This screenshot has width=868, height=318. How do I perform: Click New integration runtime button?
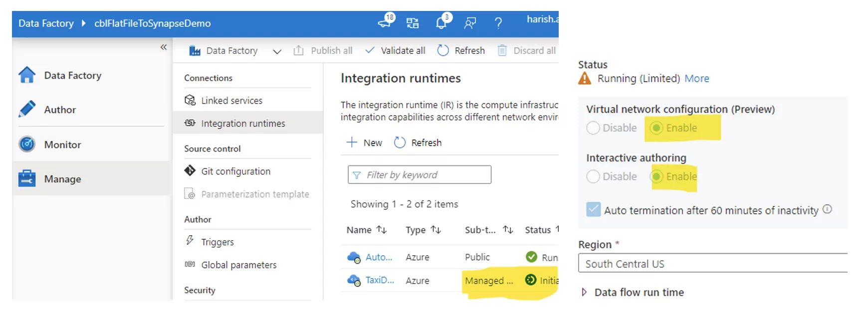(x=364, y=143)
